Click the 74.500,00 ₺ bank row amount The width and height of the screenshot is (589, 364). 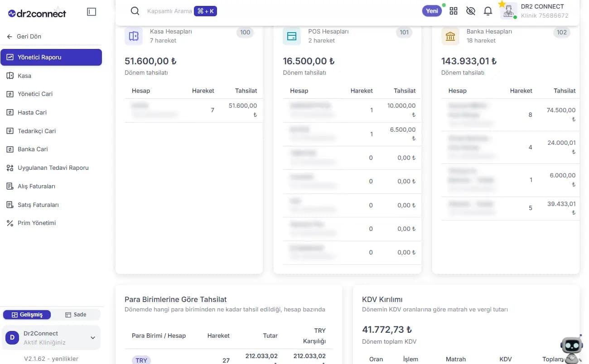pos(561,115)
